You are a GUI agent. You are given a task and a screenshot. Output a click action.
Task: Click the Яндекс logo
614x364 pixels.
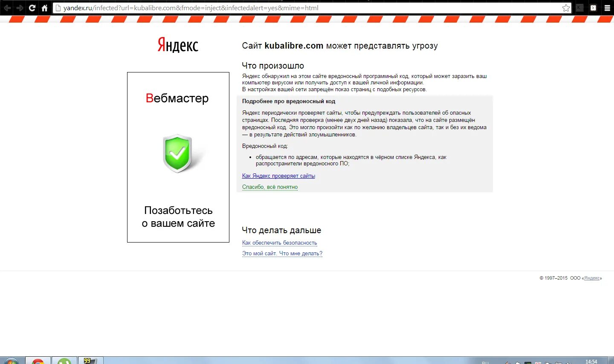pyautogui.click(x=178, y=45)
